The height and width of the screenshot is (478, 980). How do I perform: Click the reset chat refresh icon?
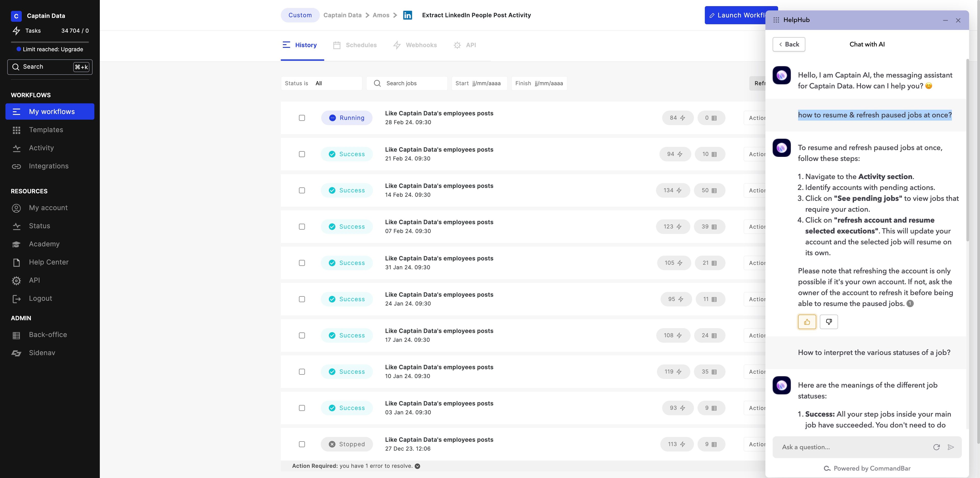click(x=936, y=447)
